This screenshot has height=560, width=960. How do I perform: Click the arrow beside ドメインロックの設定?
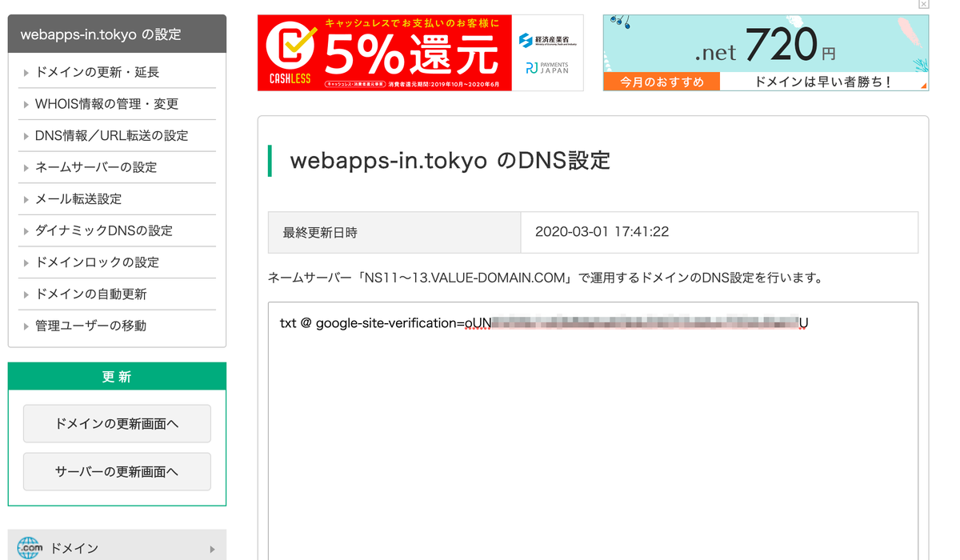click(x=26, y=263)
